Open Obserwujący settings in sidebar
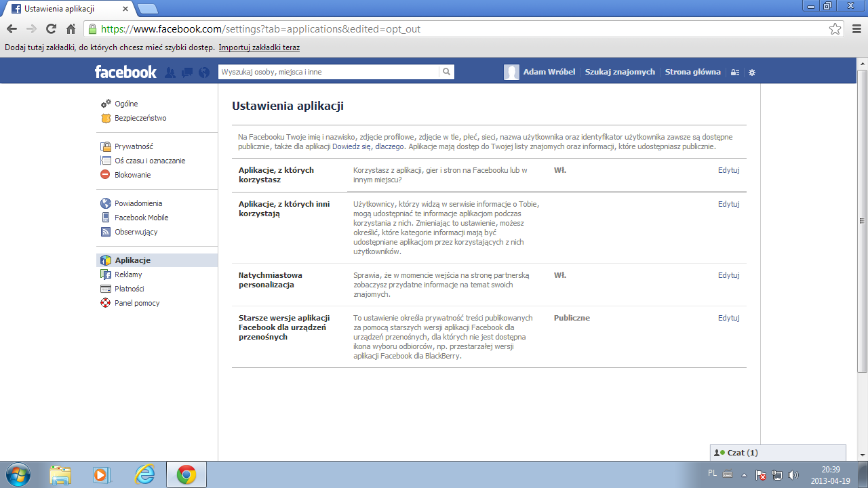This screenshot has height=488, width=868. (136, 232)
